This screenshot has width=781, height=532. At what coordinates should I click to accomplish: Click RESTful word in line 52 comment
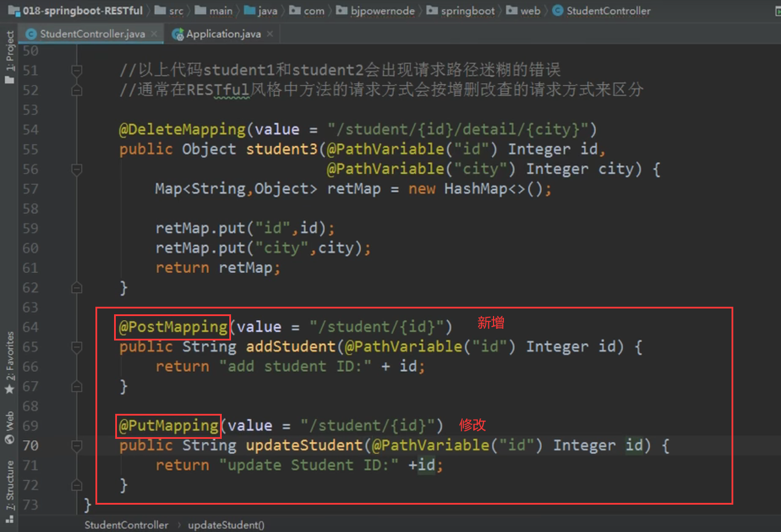[218, 90]
